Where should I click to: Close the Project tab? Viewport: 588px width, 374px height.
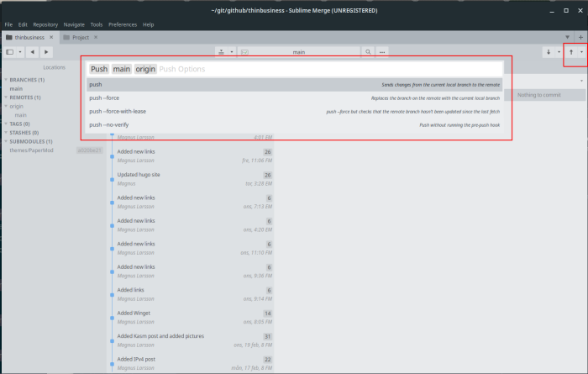tap(96, 37)
